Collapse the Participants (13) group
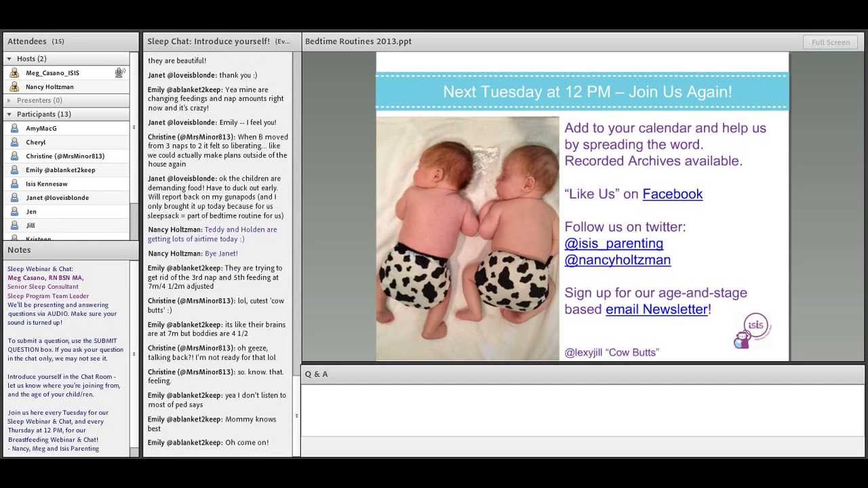Image resolution: width=868 pixels, height=488 pixels. pyautogui.click(x=9, y=114)
